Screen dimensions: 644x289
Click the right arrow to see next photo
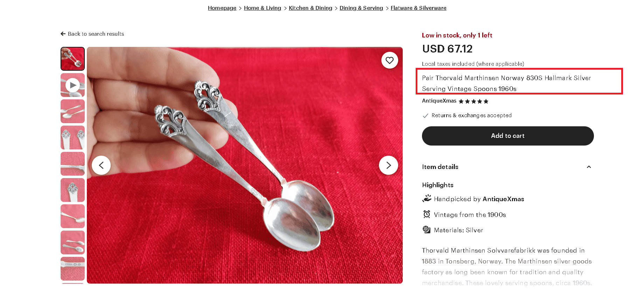pos(388,165)
